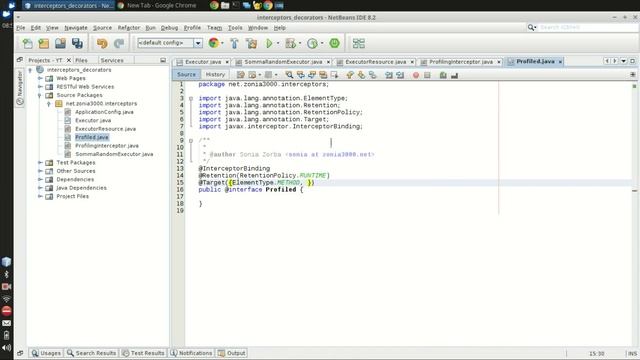
Task: Click the Redo arrow icon
Action: coord(119,43)
